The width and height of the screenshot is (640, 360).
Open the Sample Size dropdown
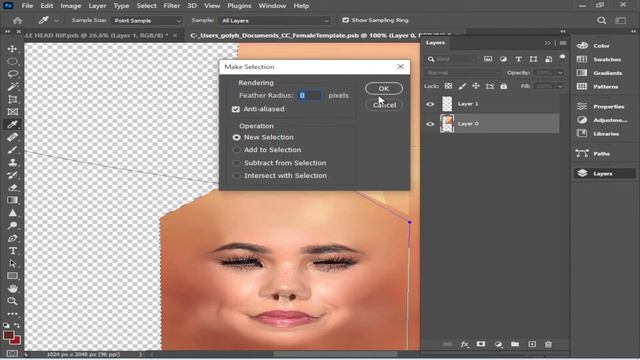click(147, 20)
